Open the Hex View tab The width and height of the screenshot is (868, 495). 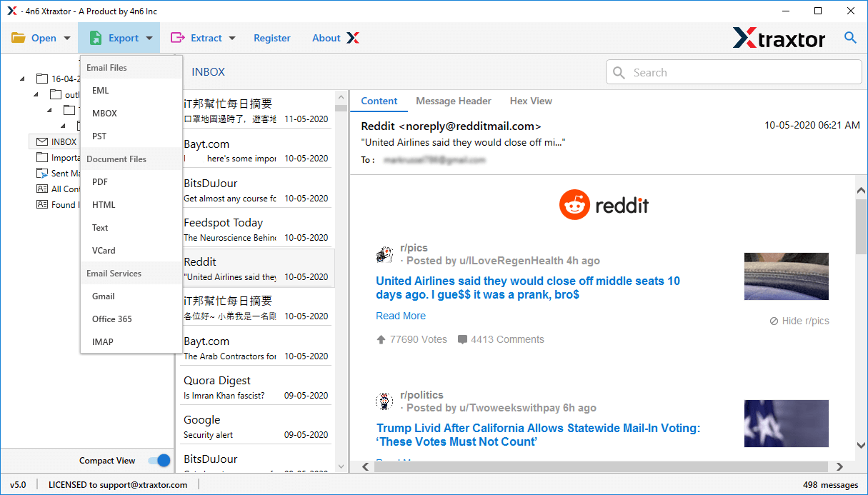click(531, 101)
